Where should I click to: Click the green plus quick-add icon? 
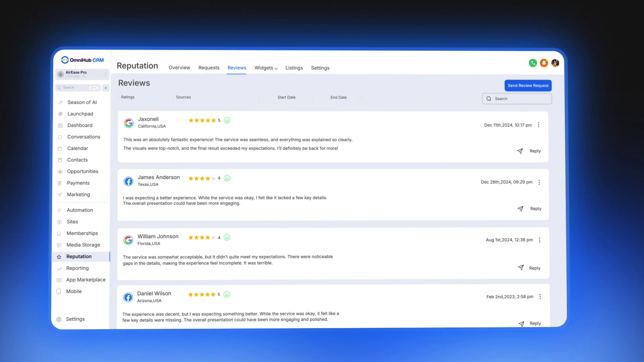(x=106, y=88)
